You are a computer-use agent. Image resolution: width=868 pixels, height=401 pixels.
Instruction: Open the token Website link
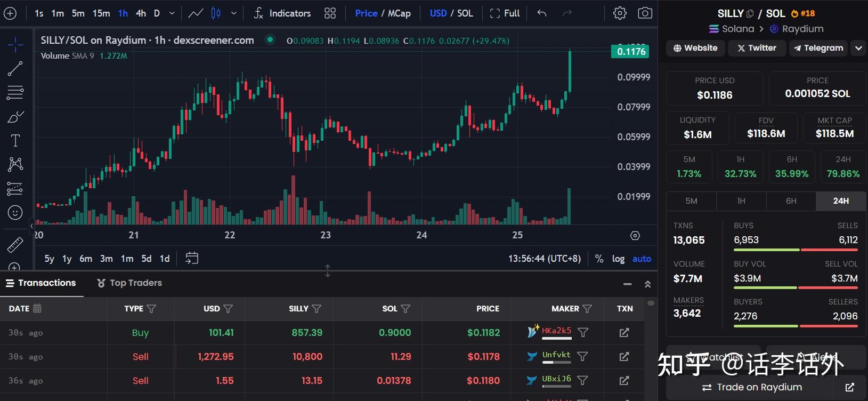pos(695,48)
